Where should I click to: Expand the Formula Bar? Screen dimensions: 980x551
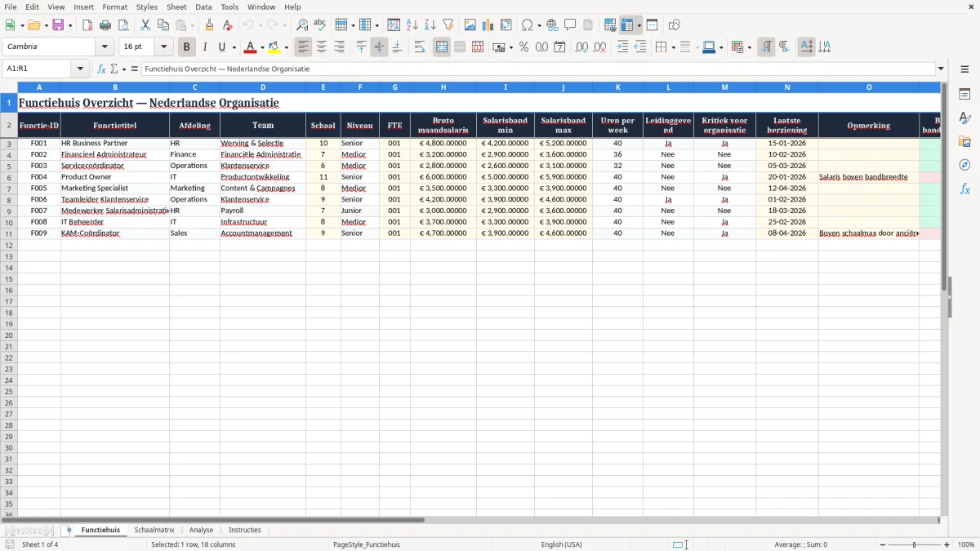click(941, 69)
